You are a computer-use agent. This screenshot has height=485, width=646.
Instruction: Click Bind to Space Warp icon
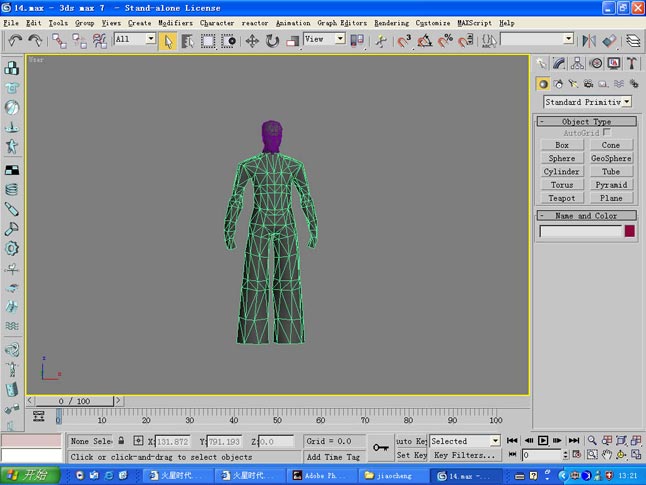pos(99,41)
